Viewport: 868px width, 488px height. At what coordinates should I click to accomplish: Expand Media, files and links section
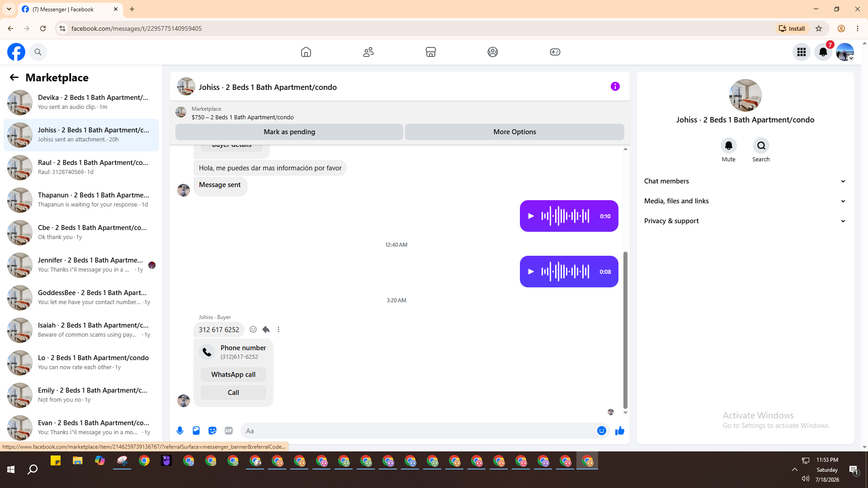745,201
